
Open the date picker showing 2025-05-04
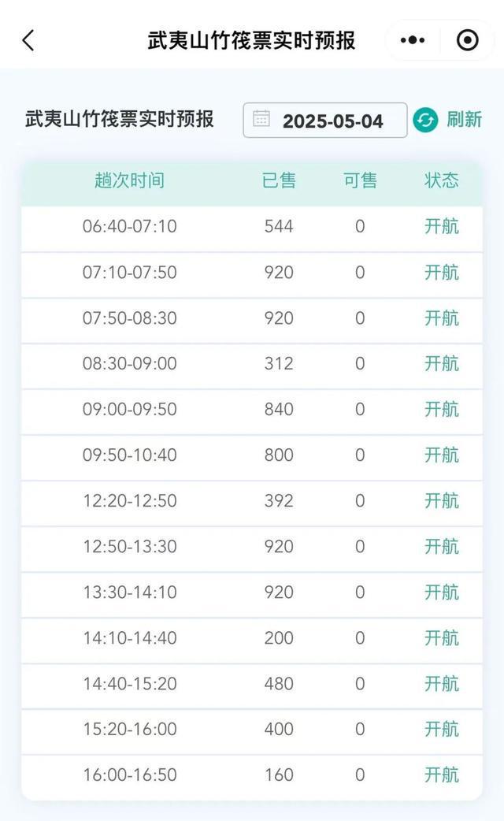(332, 121)
